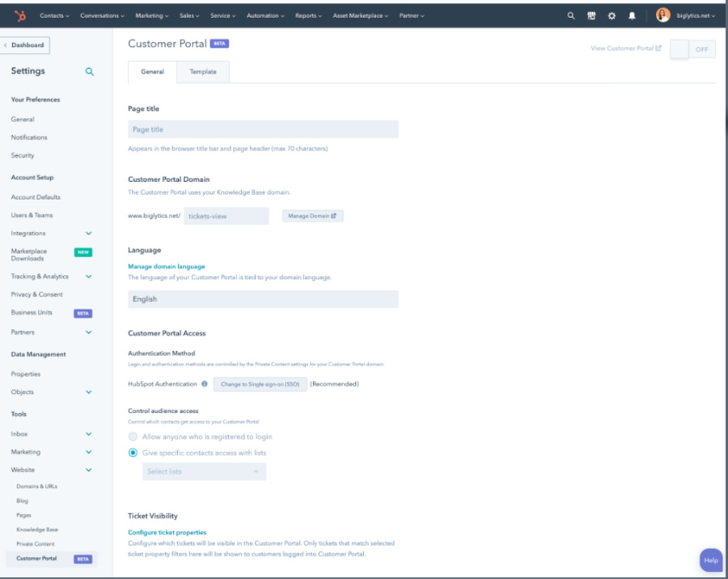Toggle the Customer Portal OFF switch

(x=692, y=49)
